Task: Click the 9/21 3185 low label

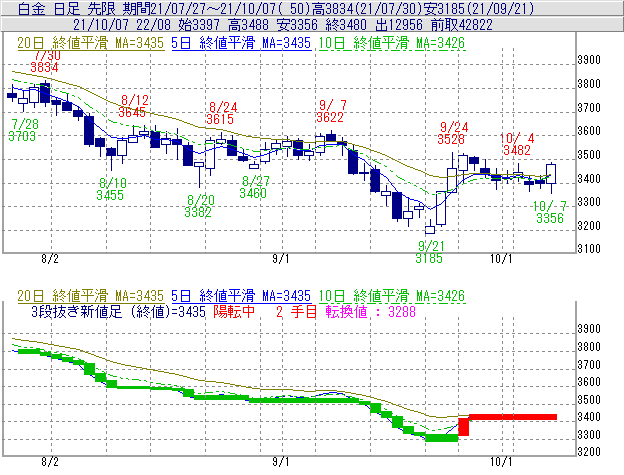Action: pyautogui.click(x=429, y=252)
